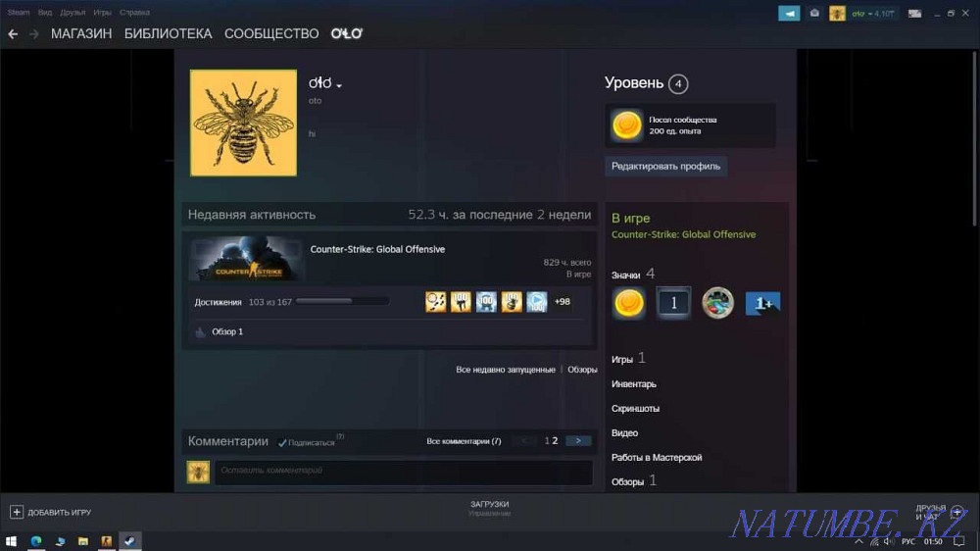This screenshot has height=551, width=980.
Task: Open the CS:GO taskbar icon
Action: (106, 541)
